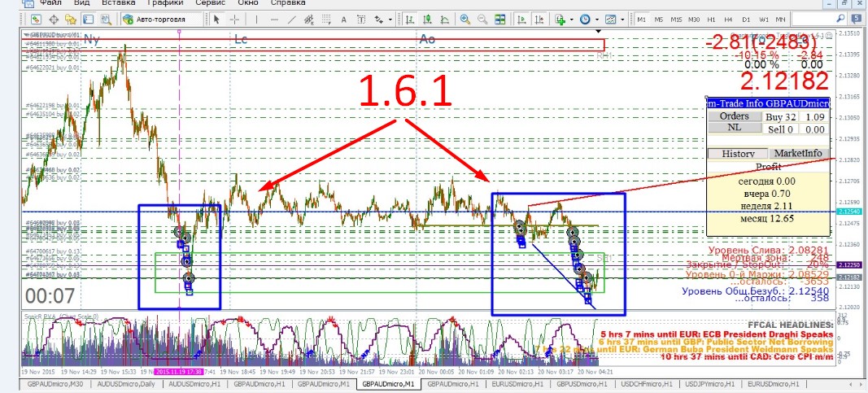The image size is (868, 393).
Task: Switch chart to line chart mode
Action: tap(444, 20)
